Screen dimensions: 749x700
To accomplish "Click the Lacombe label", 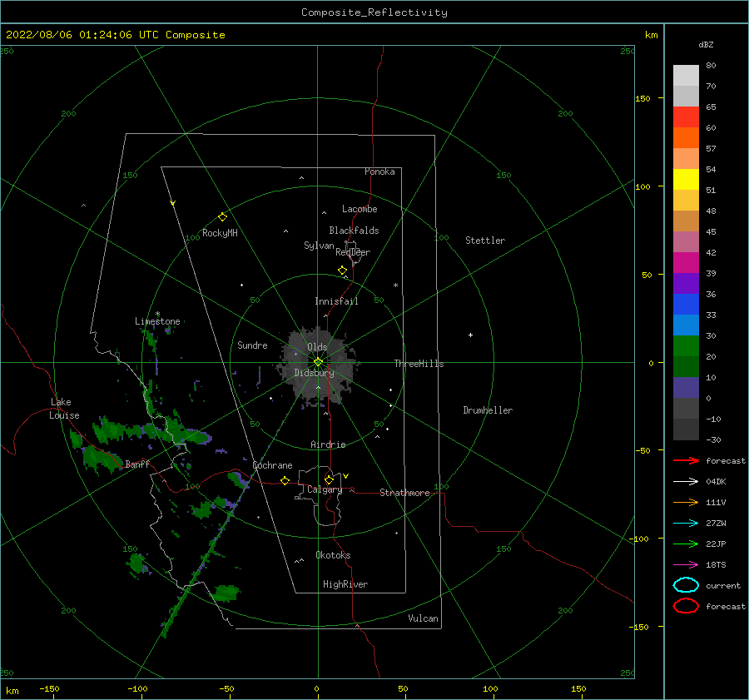I will [360, 209].
